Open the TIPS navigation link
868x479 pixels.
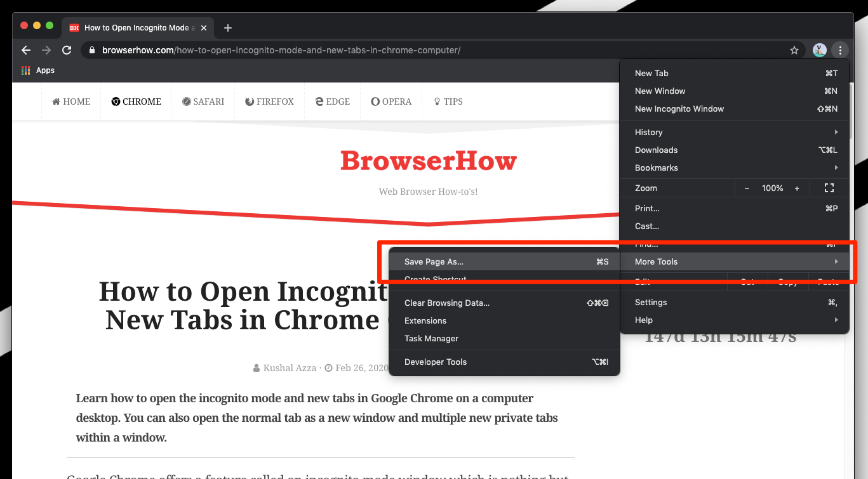[448, 102]
